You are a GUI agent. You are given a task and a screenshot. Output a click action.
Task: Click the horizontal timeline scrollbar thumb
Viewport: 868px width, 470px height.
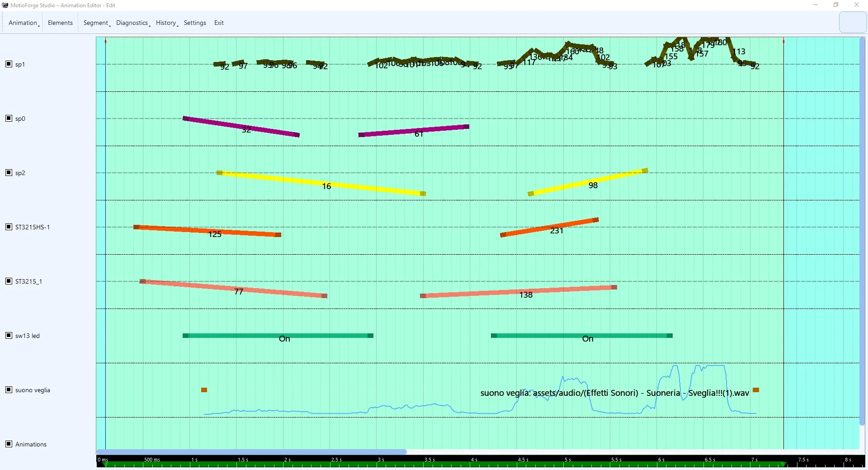click(x=251, y=452)
